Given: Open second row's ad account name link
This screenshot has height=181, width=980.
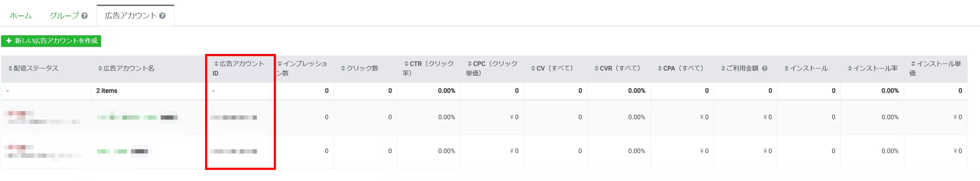Looking at the screenshot, I should point(123,151).
